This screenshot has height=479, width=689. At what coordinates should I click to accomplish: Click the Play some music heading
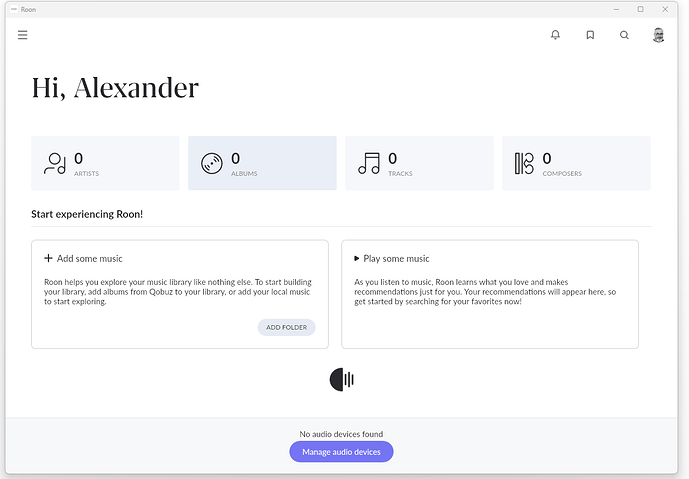[396, 258]
